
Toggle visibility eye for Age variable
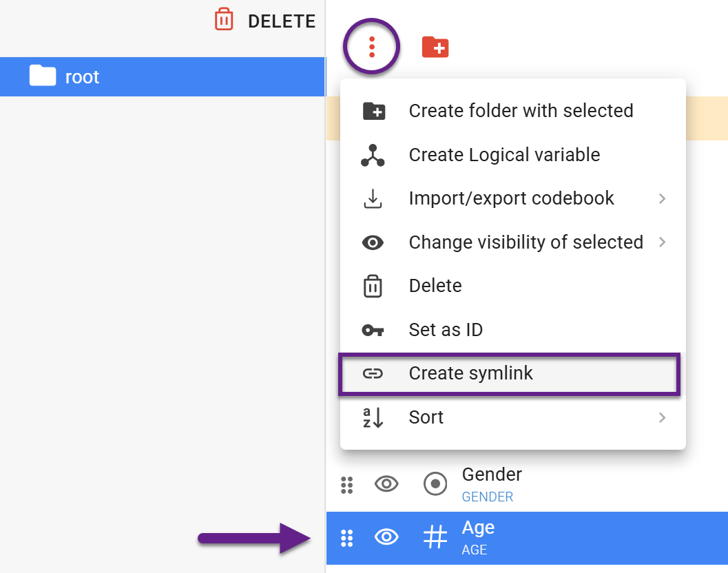coord(386,537)
